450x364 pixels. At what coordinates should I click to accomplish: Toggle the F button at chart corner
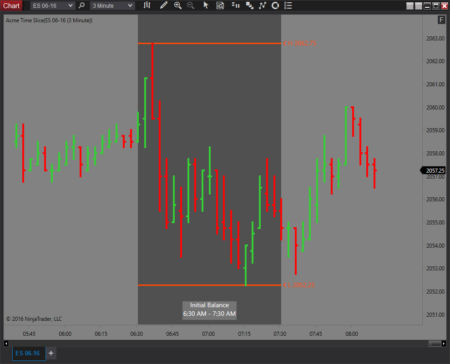tap(441, 20)
